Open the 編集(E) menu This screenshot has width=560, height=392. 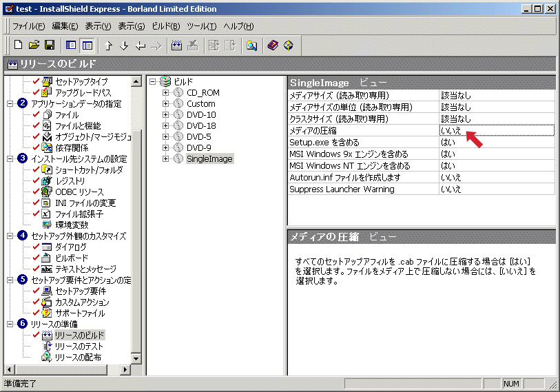click(65, 26)
